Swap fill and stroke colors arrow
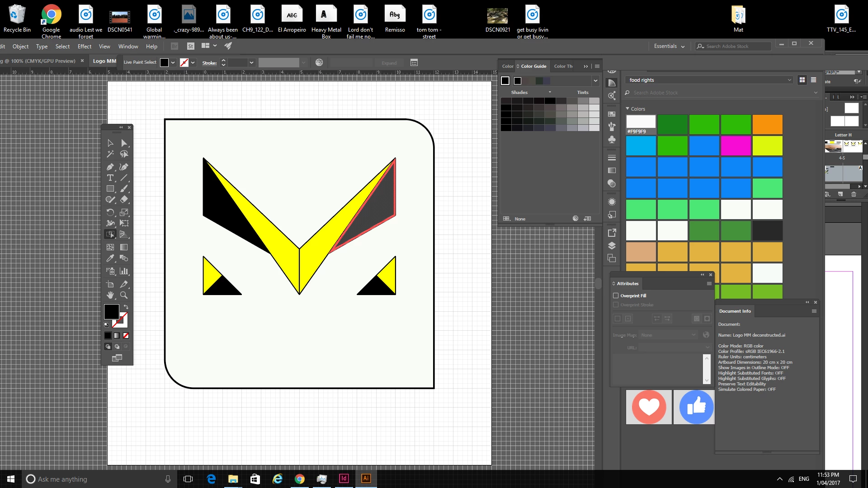The image size is (868, 488). tap(126, 307)
